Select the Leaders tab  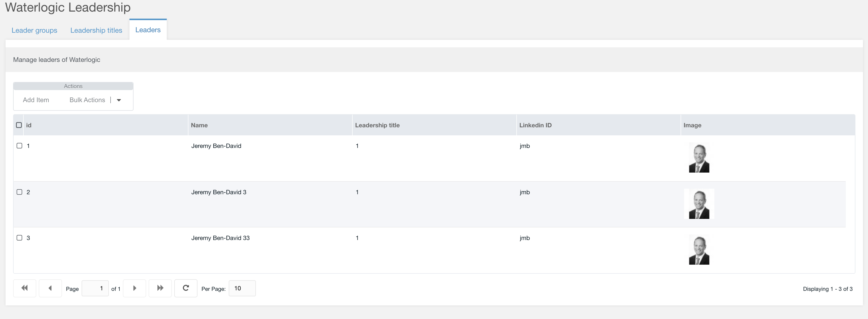148,30
